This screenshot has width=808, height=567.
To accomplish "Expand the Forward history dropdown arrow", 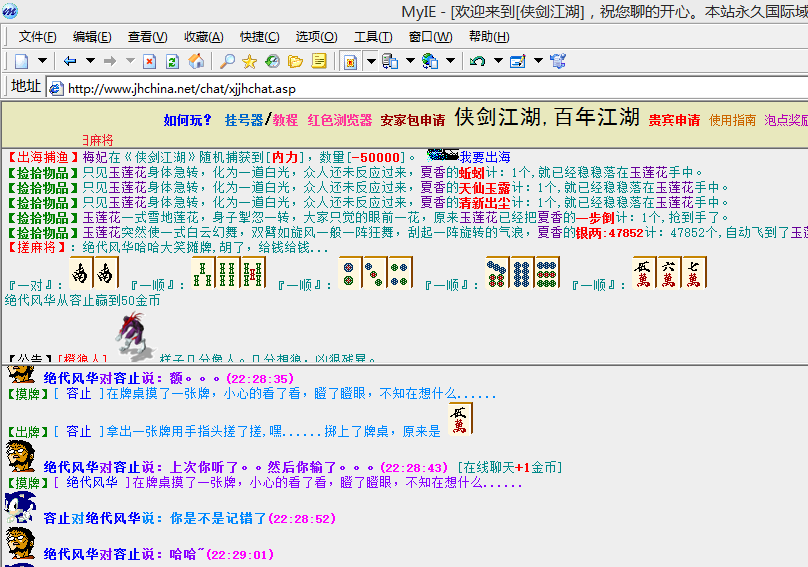I will point(130,61).
